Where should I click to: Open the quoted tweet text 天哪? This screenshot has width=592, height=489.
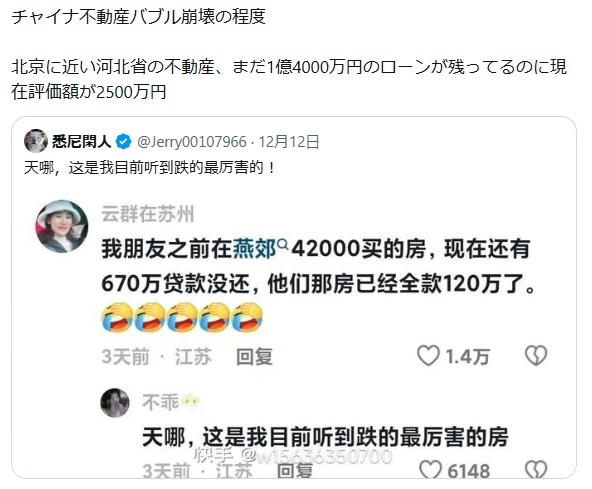pyautogui.click(x=150, y=167)
